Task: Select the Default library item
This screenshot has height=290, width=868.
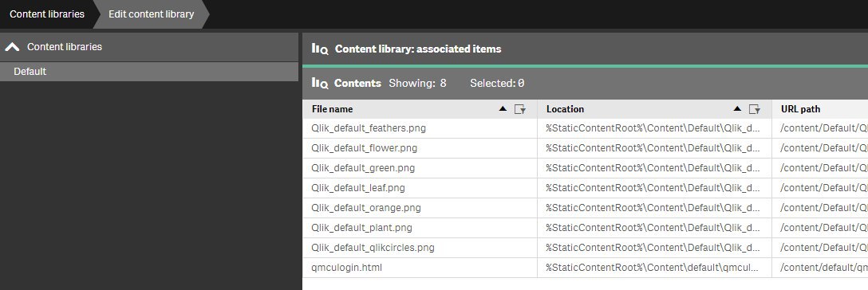Action: pos(149,72)
